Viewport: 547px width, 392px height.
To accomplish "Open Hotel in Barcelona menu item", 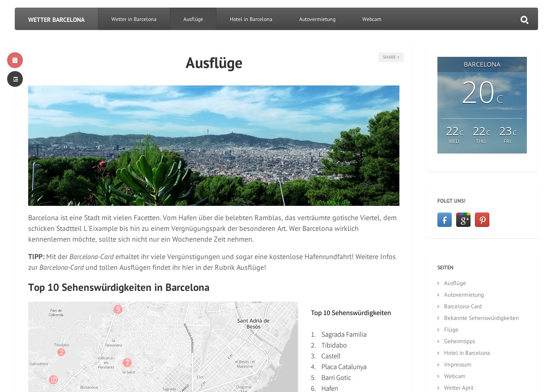I will pyautogui.click(x=251, y=19).
